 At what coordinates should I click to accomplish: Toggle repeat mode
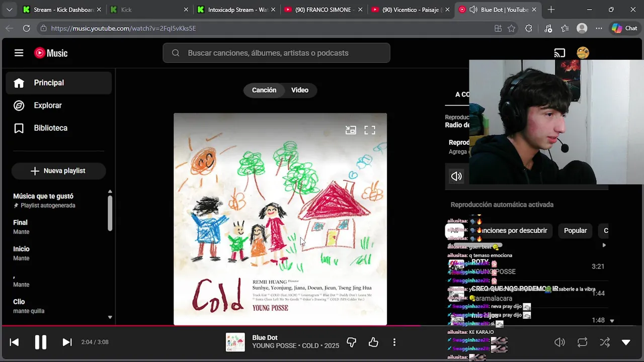coord(582,342)
